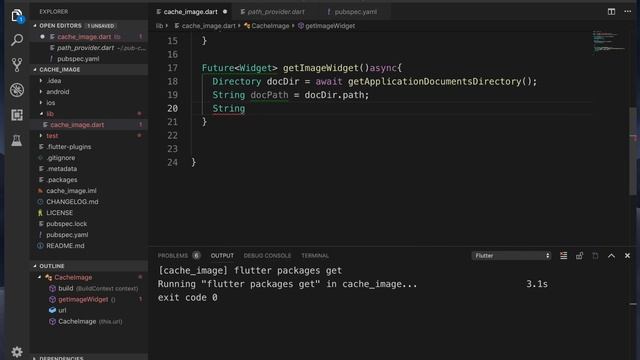Open Manage settings gear icon
Image resolution: width=640 pixels, height=360 pixels.
(17, 351)
